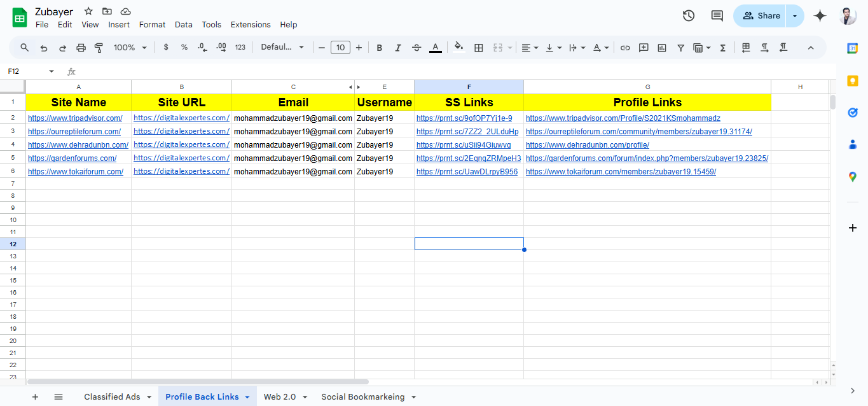The height and width of the screenshot is (406, 868).
Task: Toggle strikethrough formatting
Action: tap(417, 48)
